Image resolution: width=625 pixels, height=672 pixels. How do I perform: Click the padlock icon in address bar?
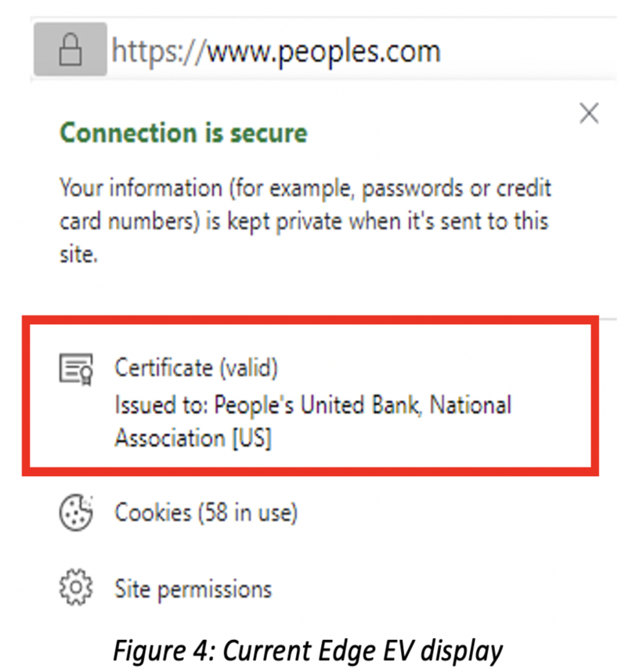pos(70,51)
